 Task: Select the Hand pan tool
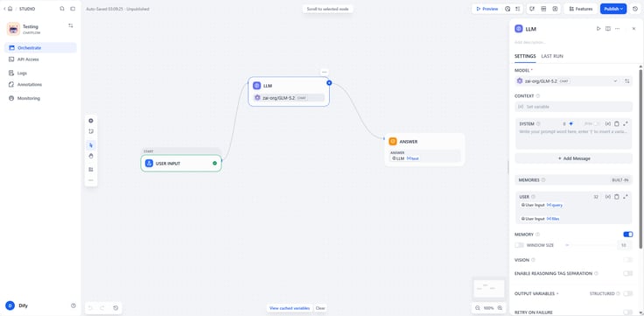[x=91, y=156]
